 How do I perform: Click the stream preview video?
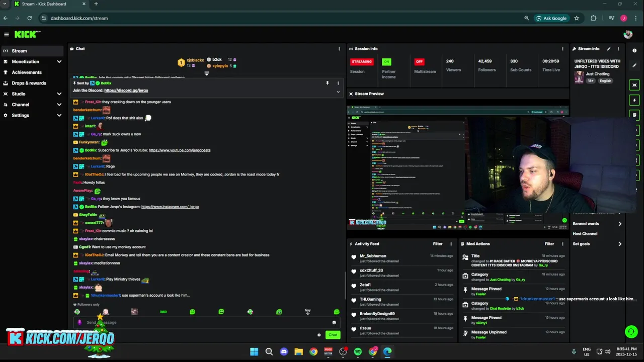(458, 167)
